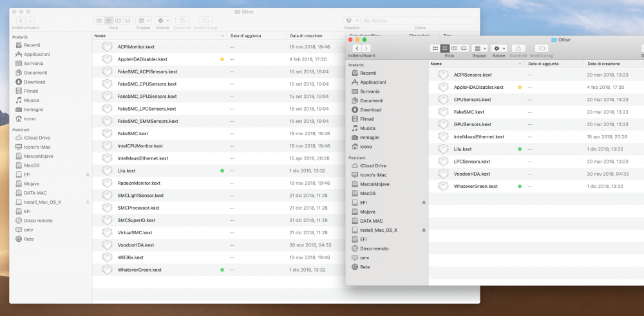Open the Azione gear menu in front window

click(498, 48)
